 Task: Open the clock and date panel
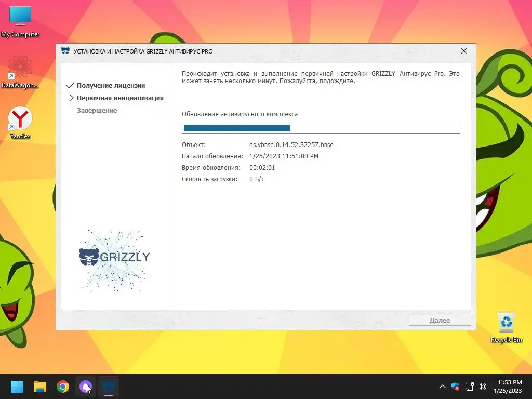point(508,387)
